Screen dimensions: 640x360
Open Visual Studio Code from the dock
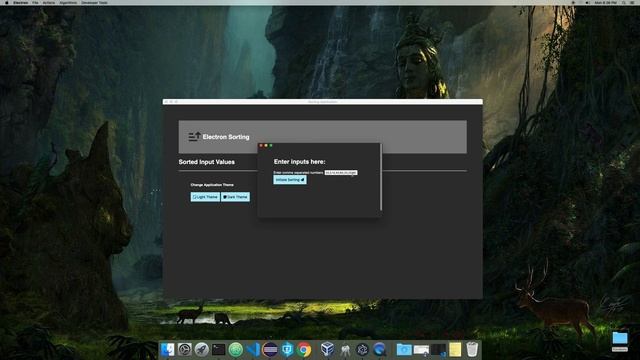tap(253, 349)
